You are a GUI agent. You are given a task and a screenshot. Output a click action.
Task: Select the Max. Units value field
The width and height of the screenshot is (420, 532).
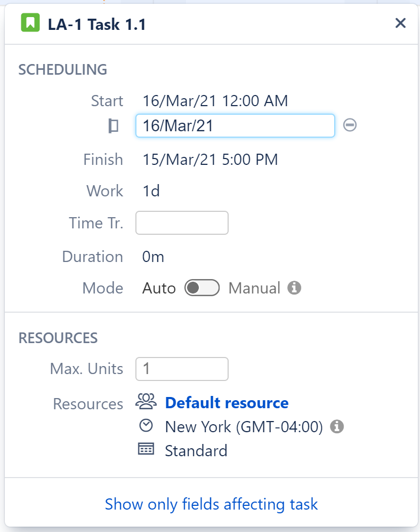click(x=182, y=368)
